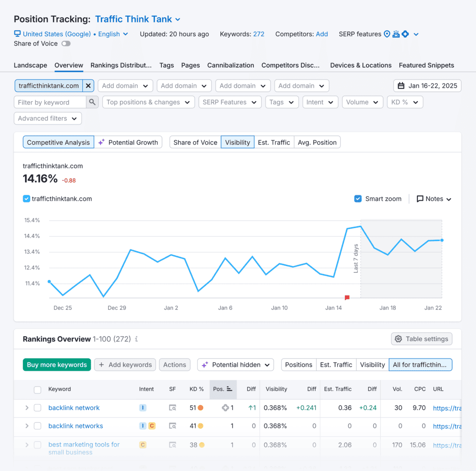476x471 pixels.
Task: Uncheck traffichinktank.com chart legend checkbox
Action: (26, 199)
